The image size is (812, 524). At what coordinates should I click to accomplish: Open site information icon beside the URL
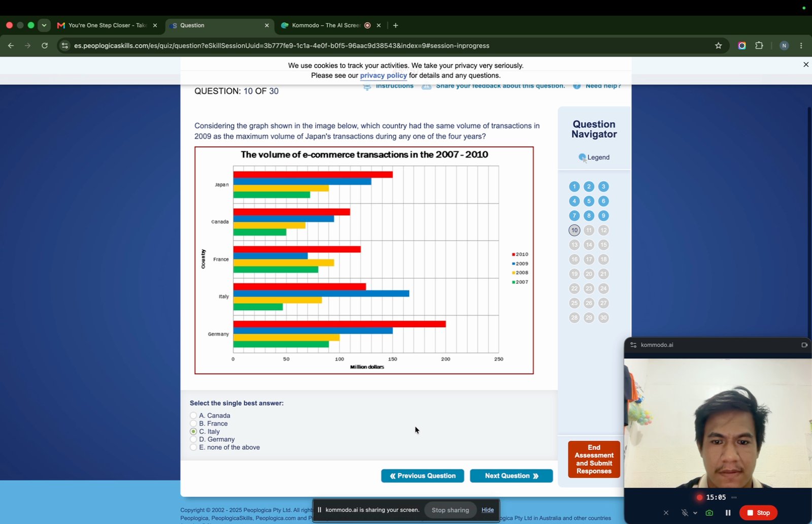tap(64, 46)
